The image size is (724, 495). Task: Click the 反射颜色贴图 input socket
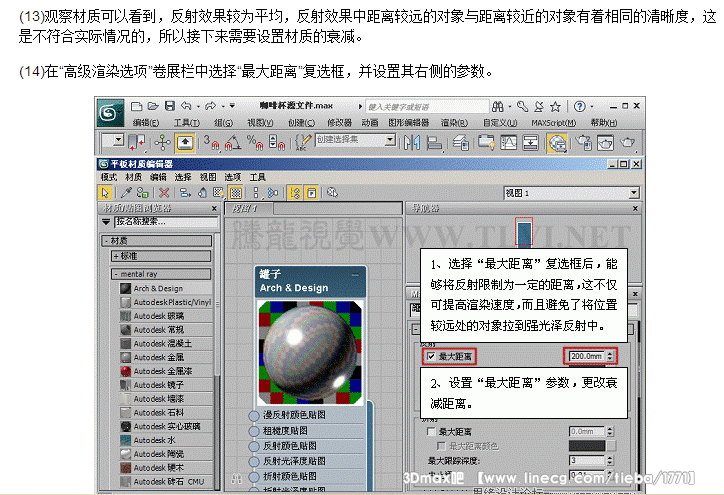pyautogui.click(x=253, y=447)
